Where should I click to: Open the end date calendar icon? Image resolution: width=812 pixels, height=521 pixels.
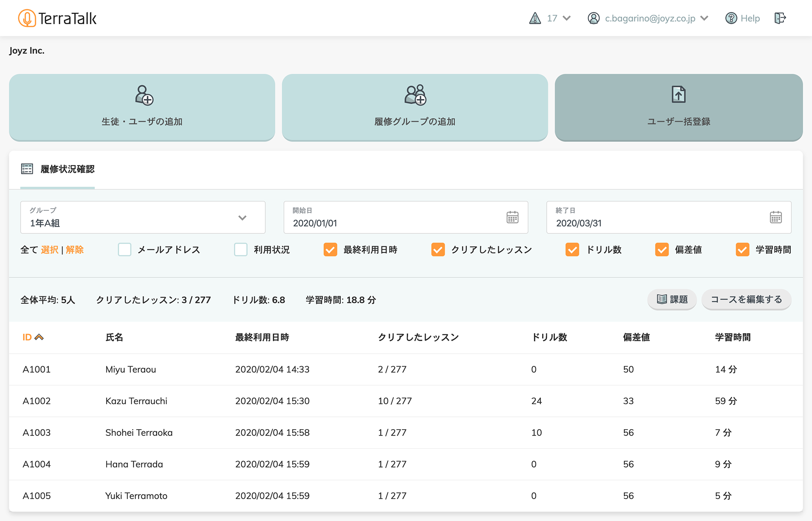[775, 218]
